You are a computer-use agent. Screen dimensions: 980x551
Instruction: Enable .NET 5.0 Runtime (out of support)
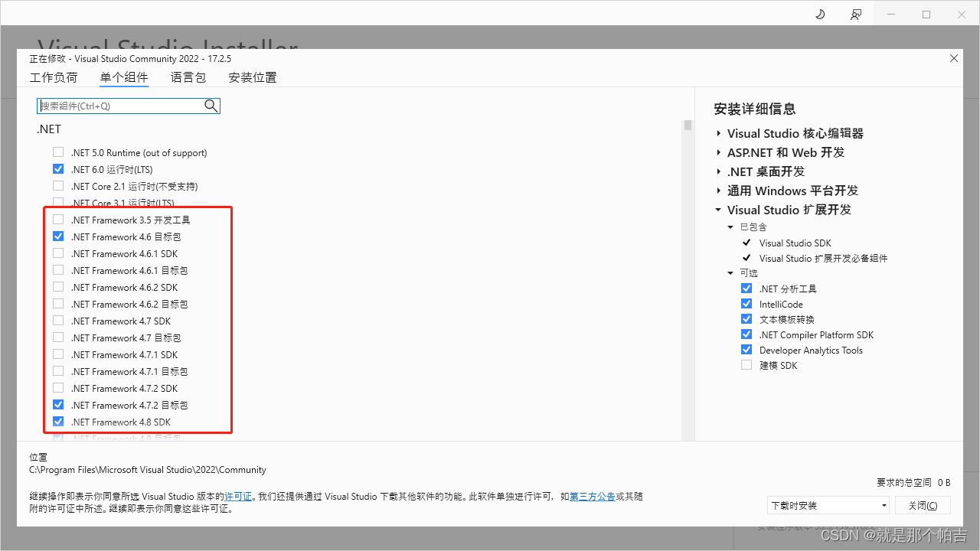click(x=57, y=152)
